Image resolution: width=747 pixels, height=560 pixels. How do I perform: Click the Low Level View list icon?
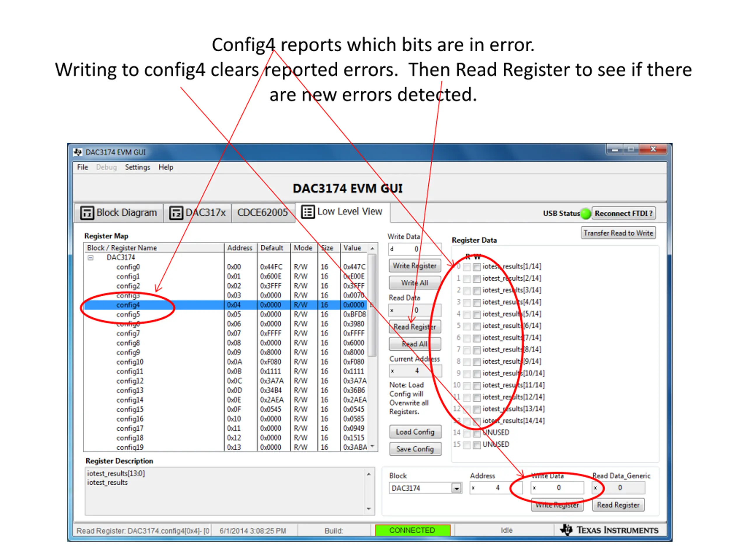coord(308,212)
